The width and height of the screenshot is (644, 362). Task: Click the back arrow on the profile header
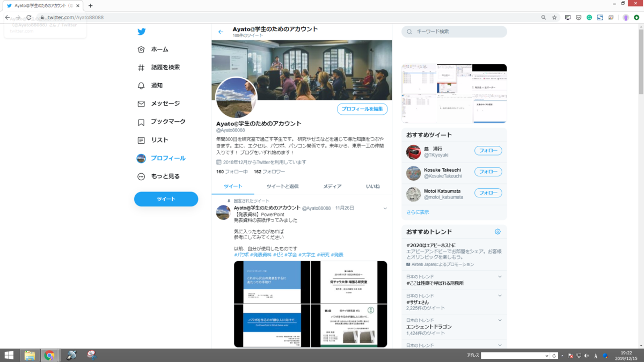coord(220,31)
